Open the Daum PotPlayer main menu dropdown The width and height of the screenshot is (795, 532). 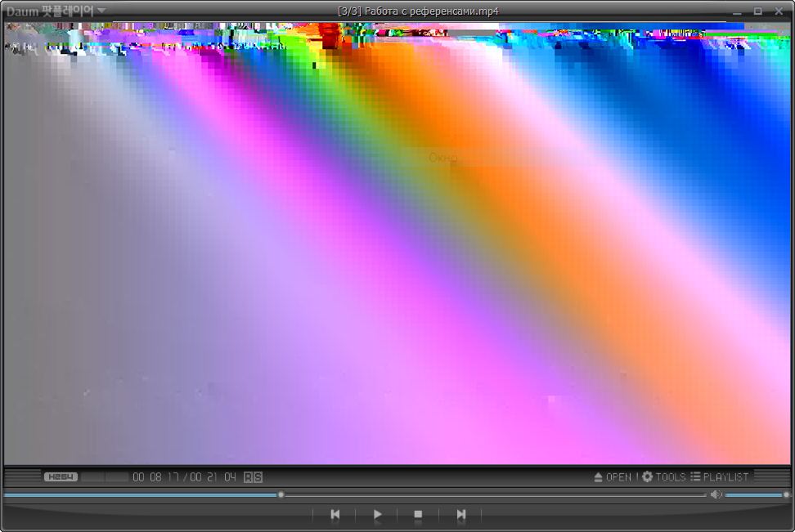[56, 11]
